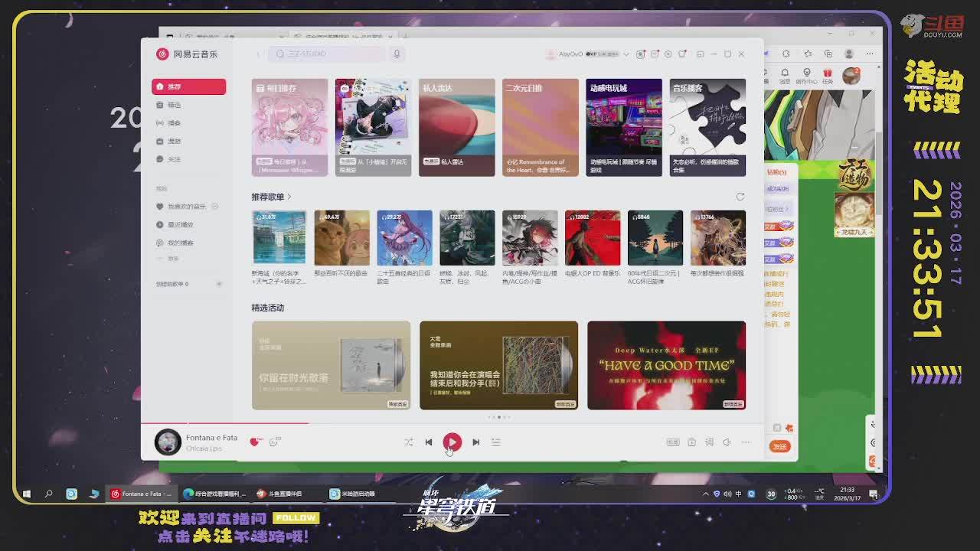
Task: Click the red play button
Action: [x=452, y=442]
